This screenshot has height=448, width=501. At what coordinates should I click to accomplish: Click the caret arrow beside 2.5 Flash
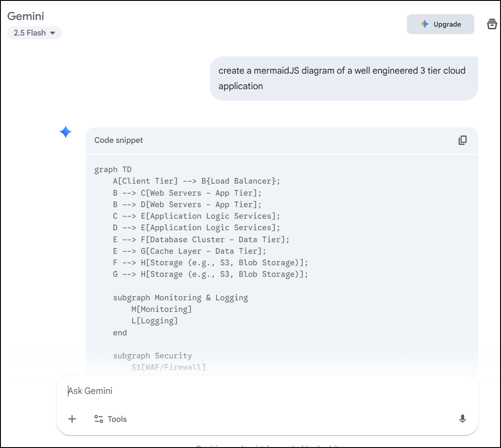click(52, 33)
